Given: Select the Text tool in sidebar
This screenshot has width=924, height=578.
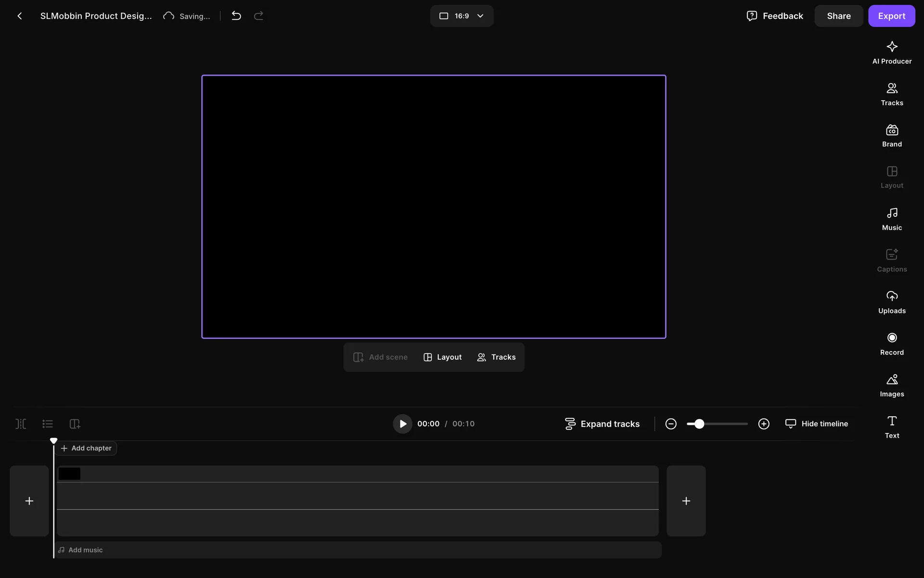Looking at the screenshot, I should coord(892,427).
